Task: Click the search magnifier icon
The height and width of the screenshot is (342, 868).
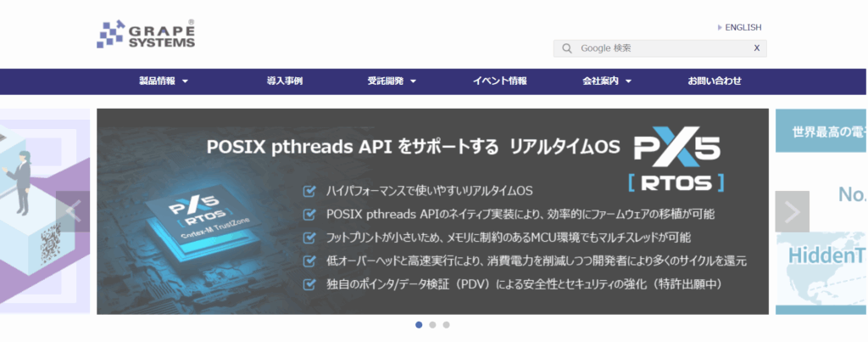Action: pos(566,48)
